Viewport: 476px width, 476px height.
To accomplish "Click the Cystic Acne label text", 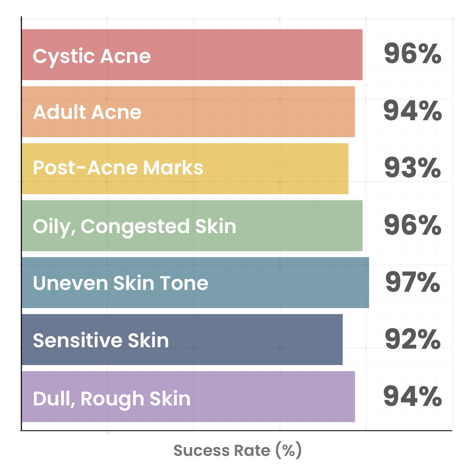I will (x=91, y=56).
